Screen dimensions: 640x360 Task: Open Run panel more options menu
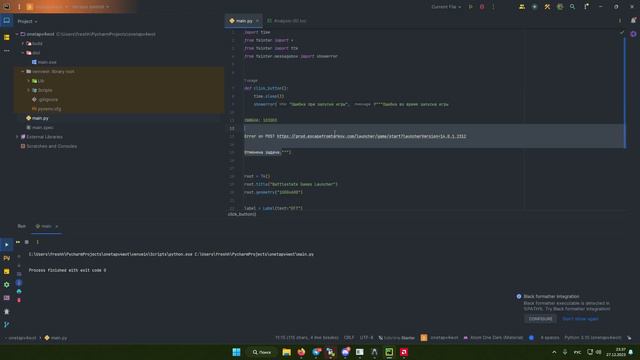tap(37, 242)
